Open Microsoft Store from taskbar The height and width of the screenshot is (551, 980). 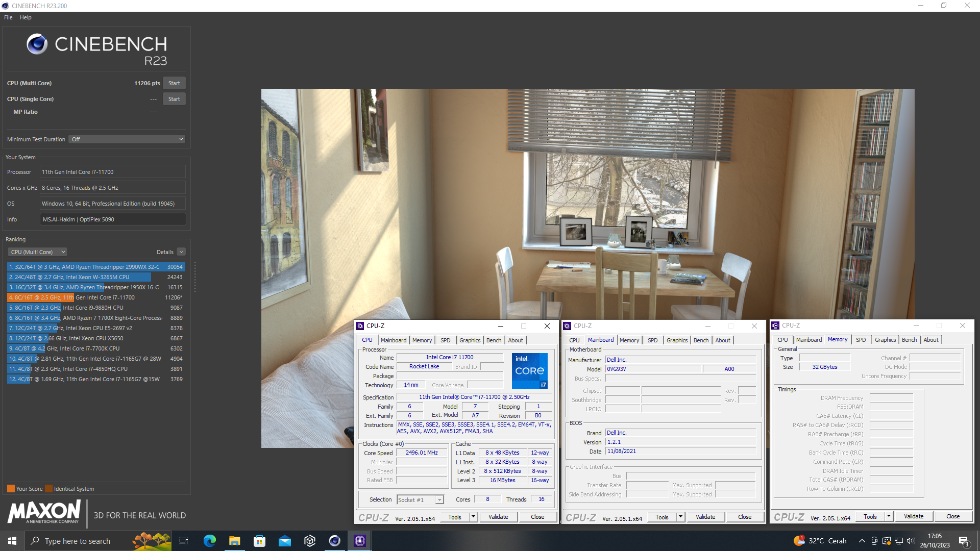point(260,541)
